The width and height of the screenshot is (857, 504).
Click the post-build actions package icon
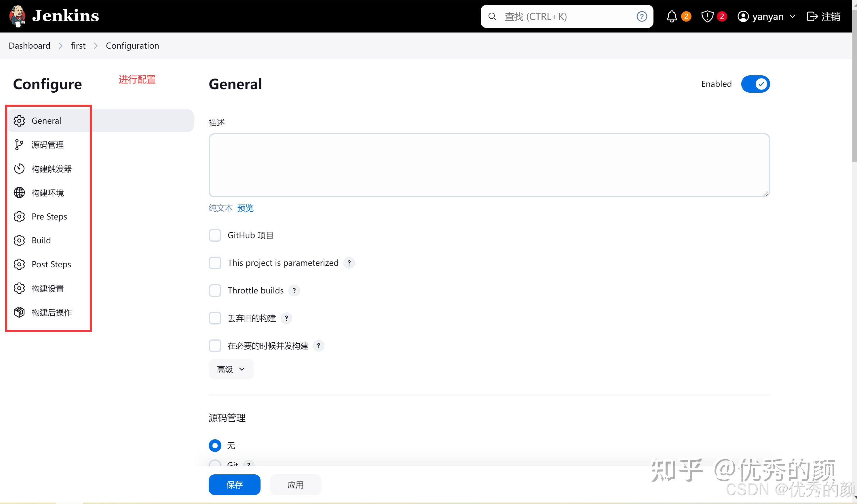19,312
